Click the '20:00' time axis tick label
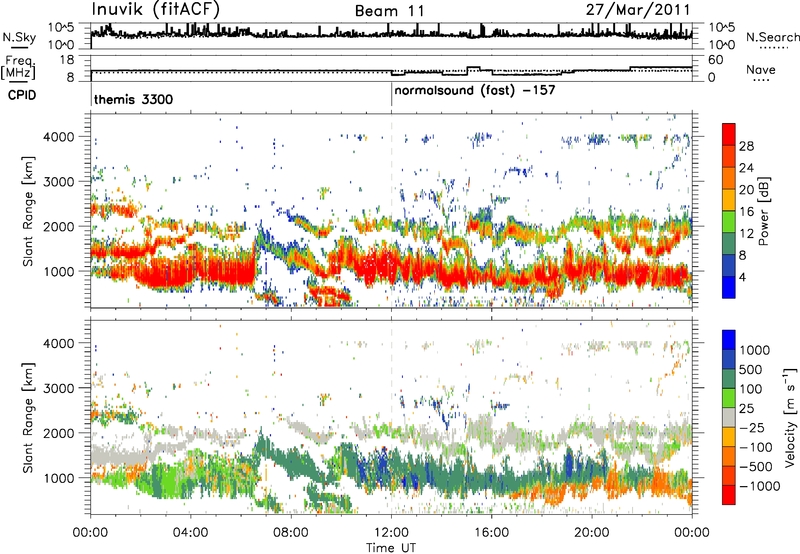Image resolution: width=800 pixels, height=554 pixels. 592,533
